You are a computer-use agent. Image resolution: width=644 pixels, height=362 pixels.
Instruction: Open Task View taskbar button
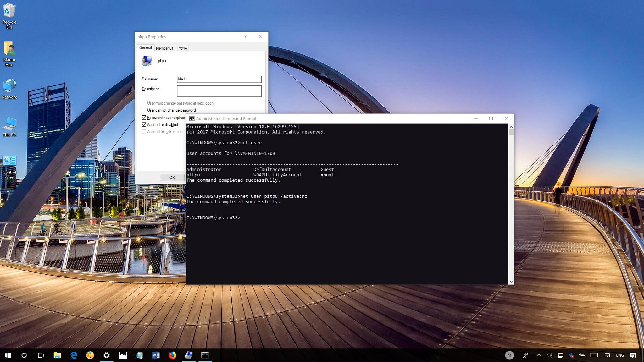pos(40,355)
